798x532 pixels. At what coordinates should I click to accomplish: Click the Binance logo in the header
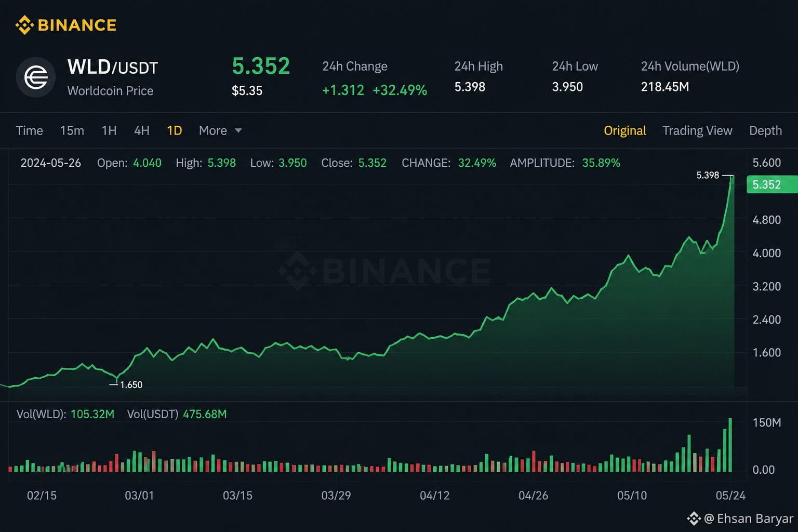pos(65,25)
